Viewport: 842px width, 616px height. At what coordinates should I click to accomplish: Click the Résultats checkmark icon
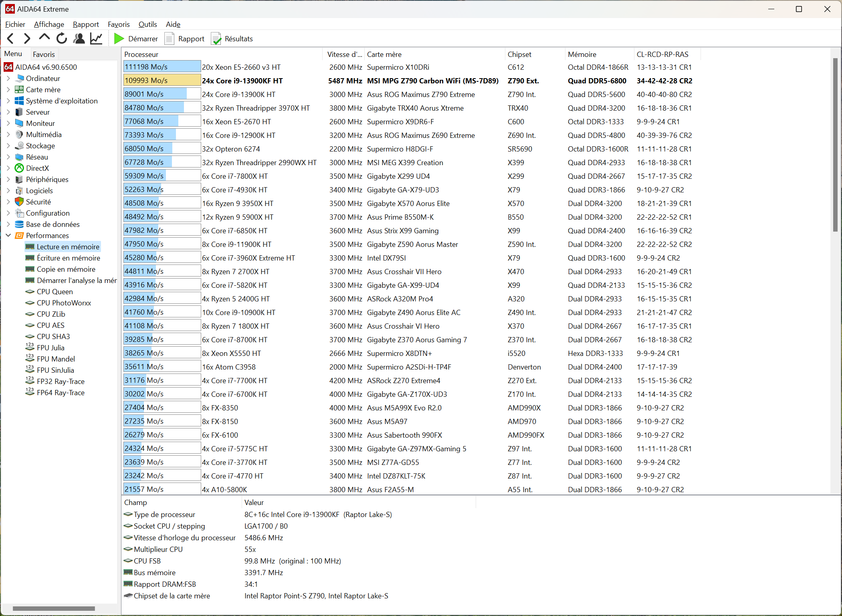pos(216,39)
